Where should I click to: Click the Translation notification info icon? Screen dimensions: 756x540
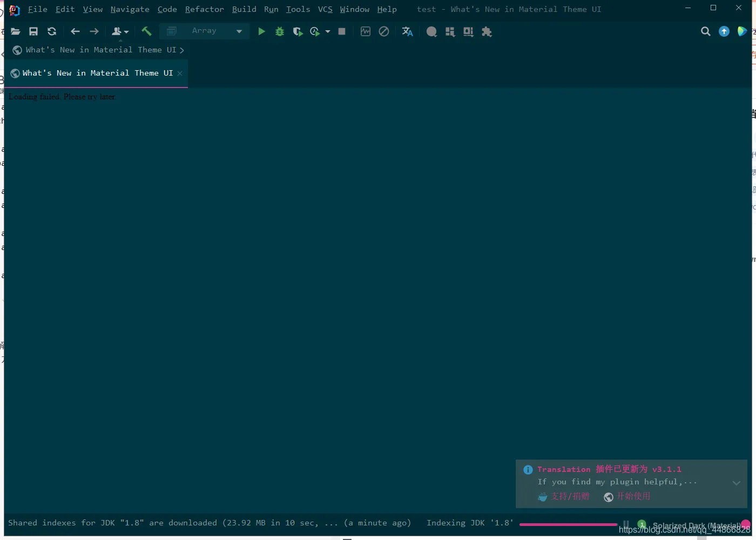(x=528, y=470)
